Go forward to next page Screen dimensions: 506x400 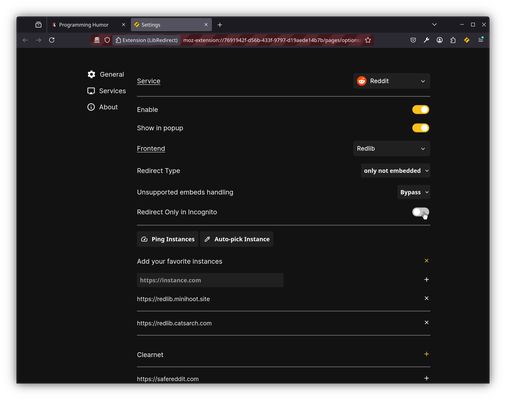click(x=39, y=40)
